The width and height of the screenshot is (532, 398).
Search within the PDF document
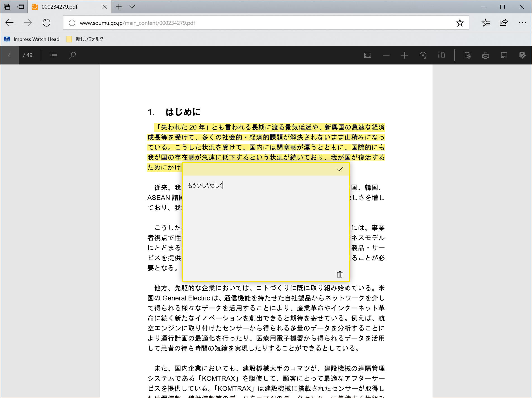point(72,55)
